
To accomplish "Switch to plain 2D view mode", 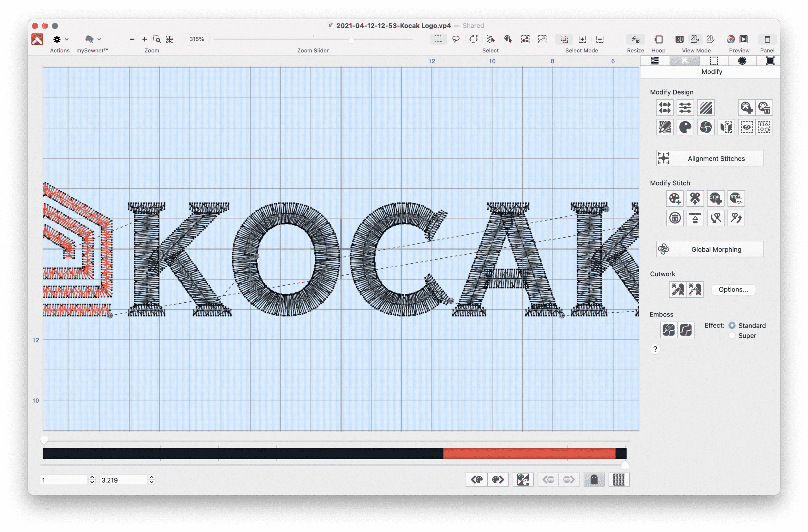I will tap(710, 39).
